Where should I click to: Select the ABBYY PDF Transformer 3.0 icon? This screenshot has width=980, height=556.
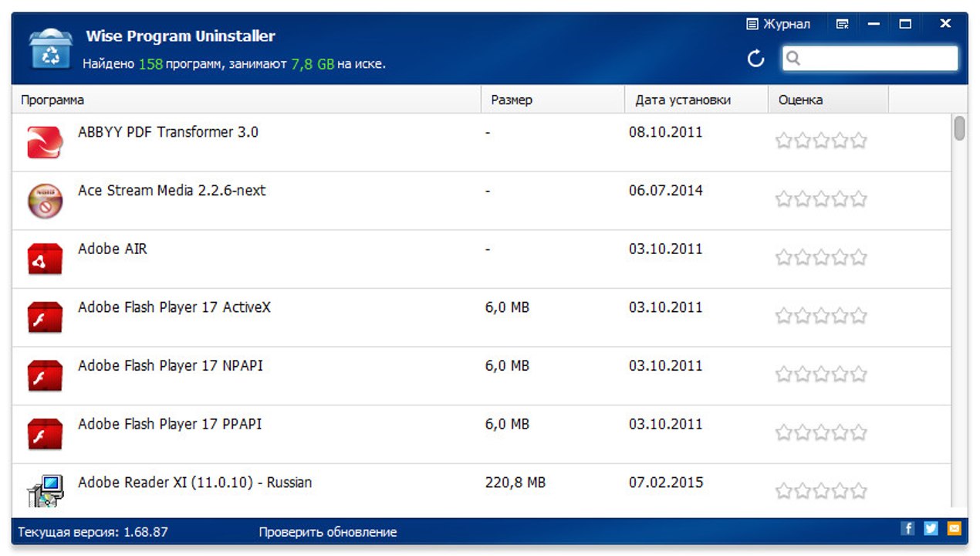point(45,142)
